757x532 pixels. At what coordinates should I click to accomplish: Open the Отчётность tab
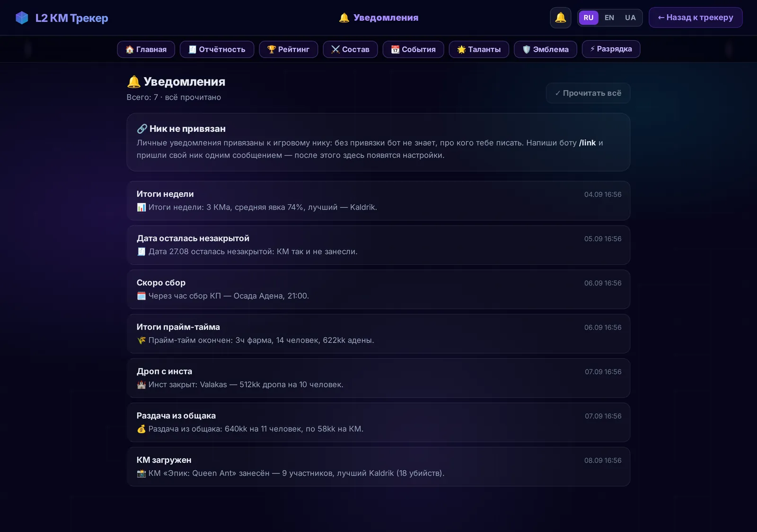[x=217, y=49]
